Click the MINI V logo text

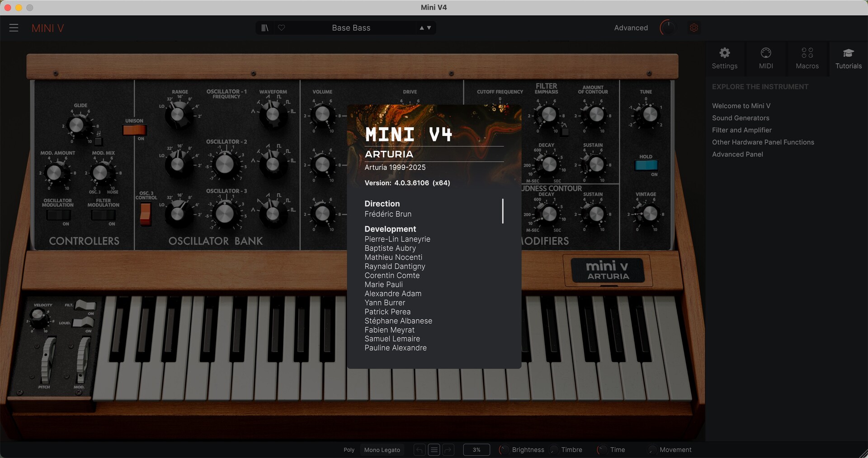click(47, 28)
